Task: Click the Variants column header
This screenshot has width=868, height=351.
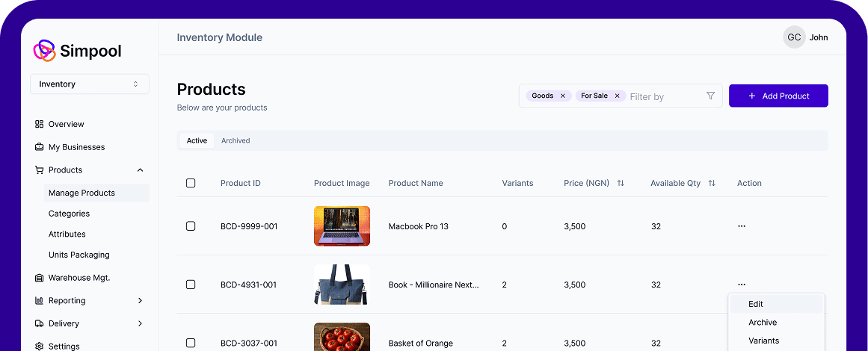Action: point(517,183)
